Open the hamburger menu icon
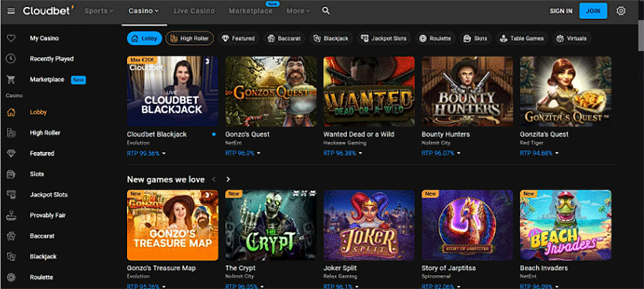The image size is (644, 289). (11, 11)
